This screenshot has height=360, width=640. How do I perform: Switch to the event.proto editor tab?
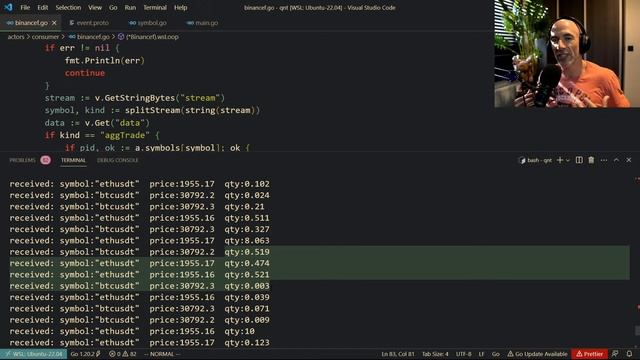click(x=89, y=23)
